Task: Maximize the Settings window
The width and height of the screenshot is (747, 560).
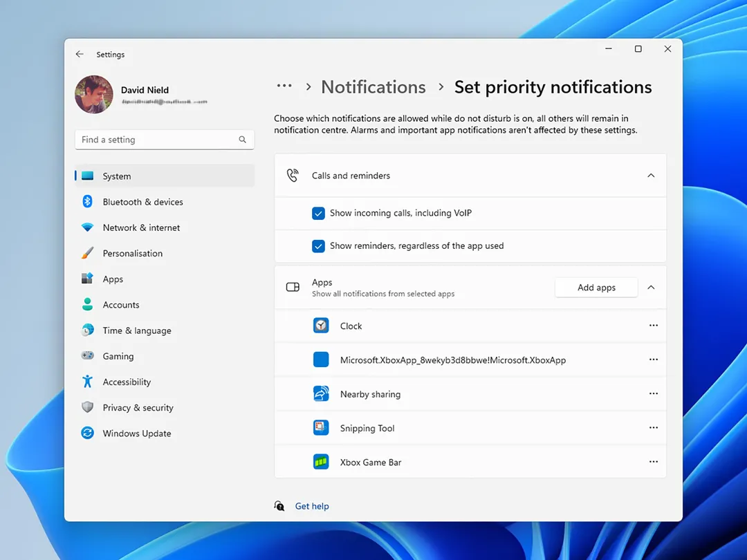Action: [x=638, y=48]
